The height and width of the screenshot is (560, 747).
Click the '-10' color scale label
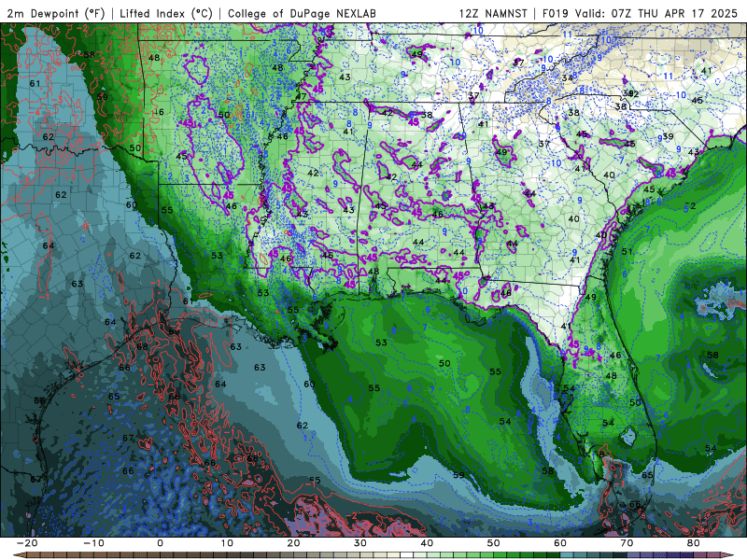93,543
